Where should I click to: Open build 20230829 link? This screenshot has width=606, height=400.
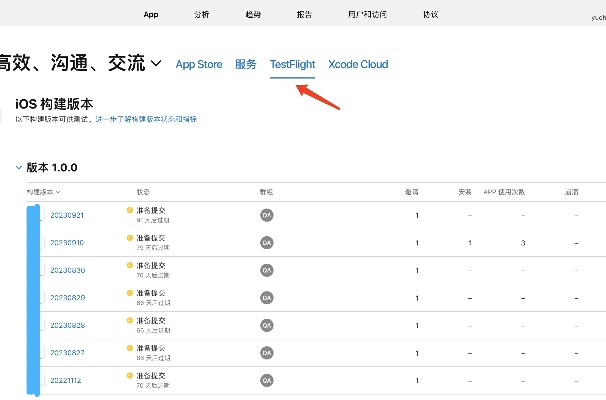point(67,298)
